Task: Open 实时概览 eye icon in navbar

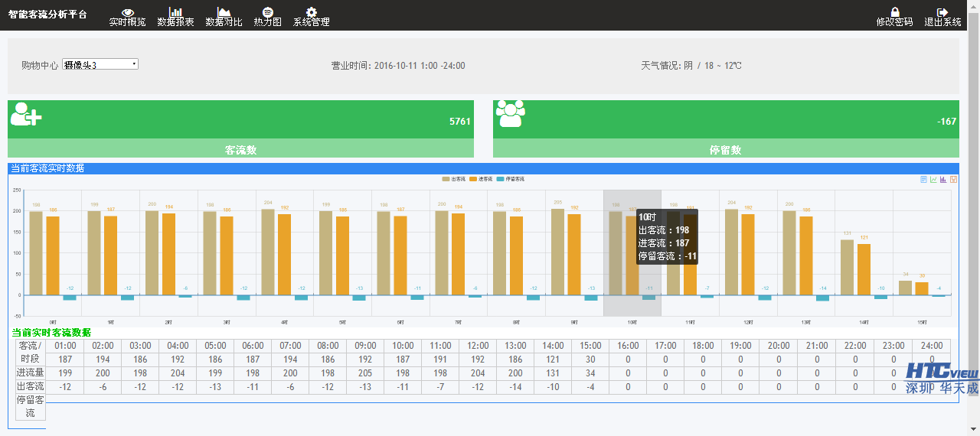Action: pos(127,13)
